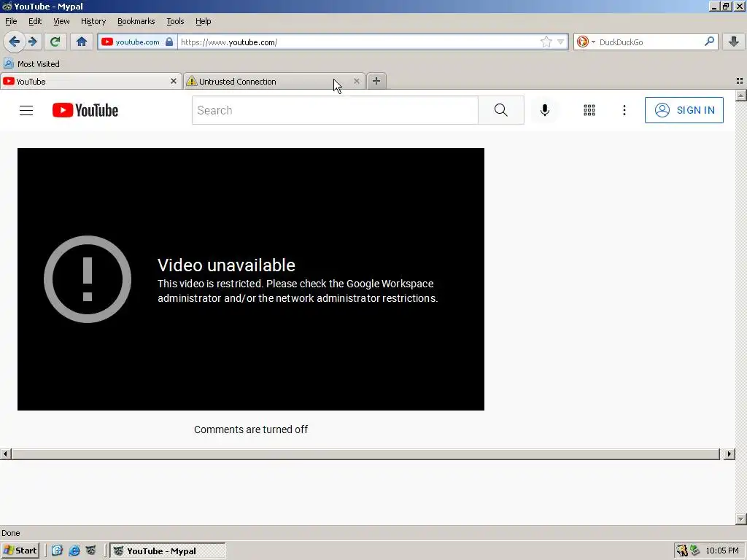This screenshot has width=747, height=560.
Task: Switch to the Untrusted Connection tab
Action: tap(274, 82)
